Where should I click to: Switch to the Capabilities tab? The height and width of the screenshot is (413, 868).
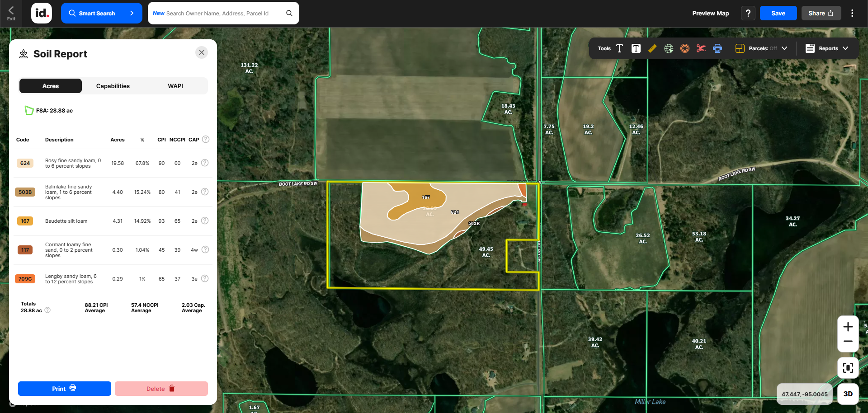[113, 86]
